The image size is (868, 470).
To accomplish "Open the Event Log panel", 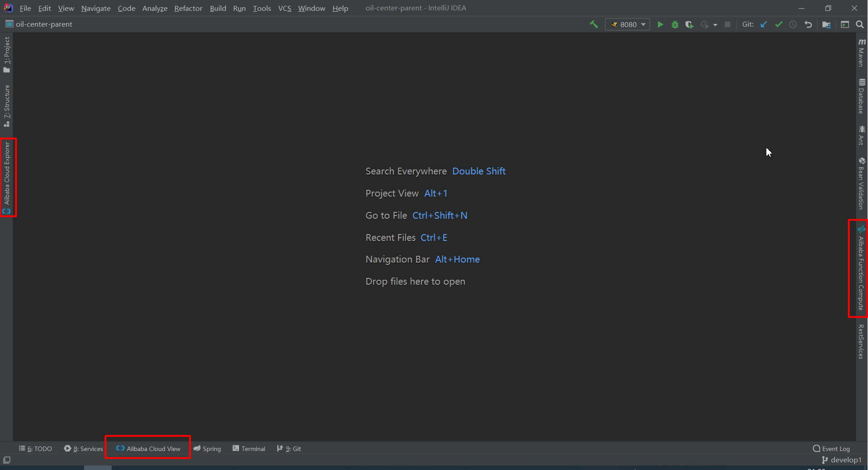I will [831, 449].
